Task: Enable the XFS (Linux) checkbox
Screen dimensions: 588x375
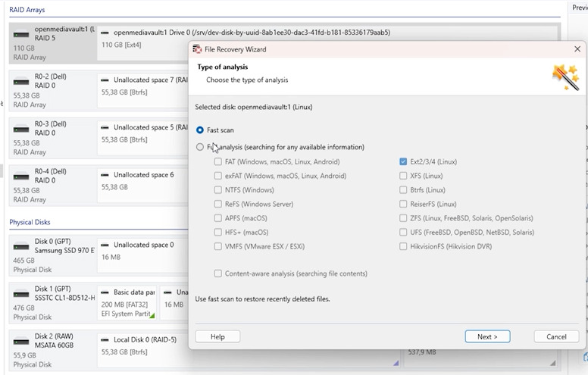Action: [403, 176]
